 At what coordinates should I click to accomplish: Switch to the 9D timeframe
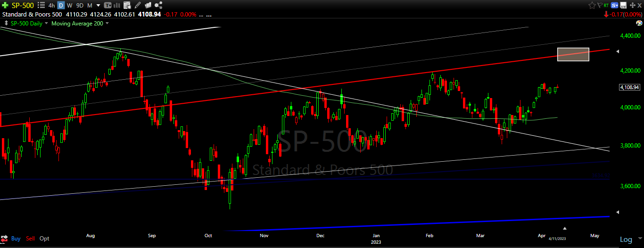(80, 5)
